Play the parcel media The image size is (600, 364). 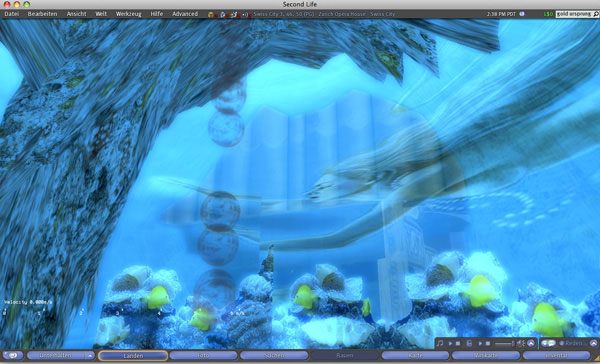click(x=480, y=344)
